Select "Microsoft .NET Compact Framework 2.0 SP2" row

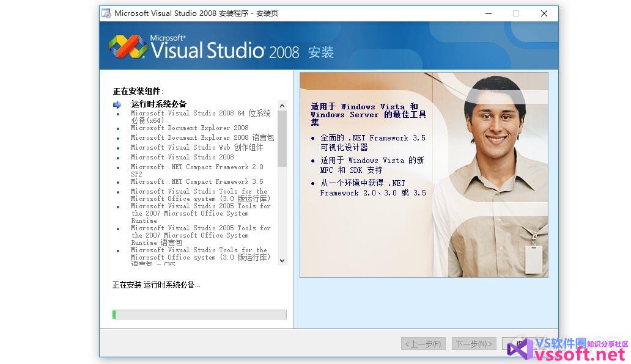click(x=197, y=170)
